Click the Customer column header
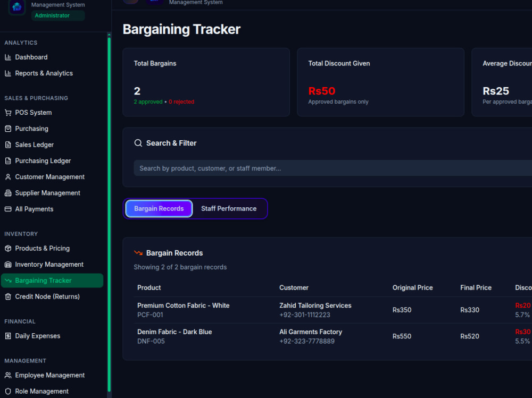This screenshot has height=398, width=532. tap(294, 287)
